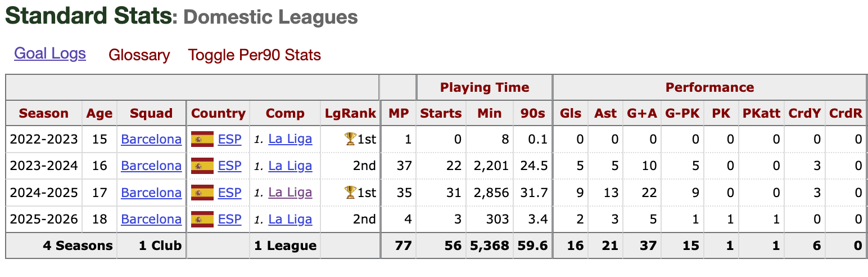Sort by Min column header
Screen dimensions: 868x277
coord(489,113)
